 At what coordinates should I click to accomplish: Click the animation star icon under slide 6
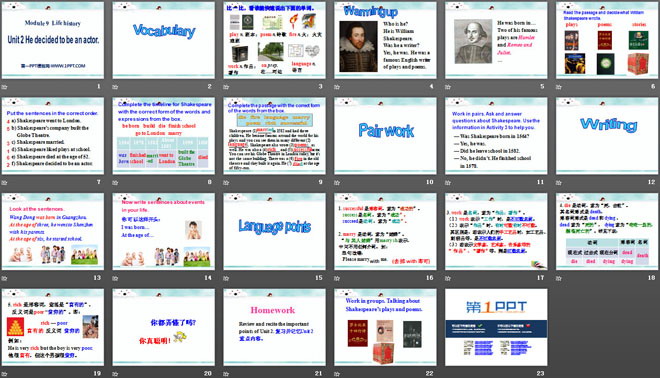(x=559, y=87)
